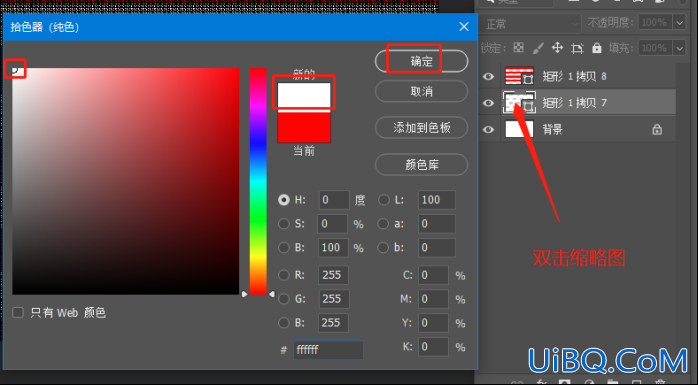Screen dimensions: 698x385
Task: Click the hex color field ffffff
Action: click(328, 350)
